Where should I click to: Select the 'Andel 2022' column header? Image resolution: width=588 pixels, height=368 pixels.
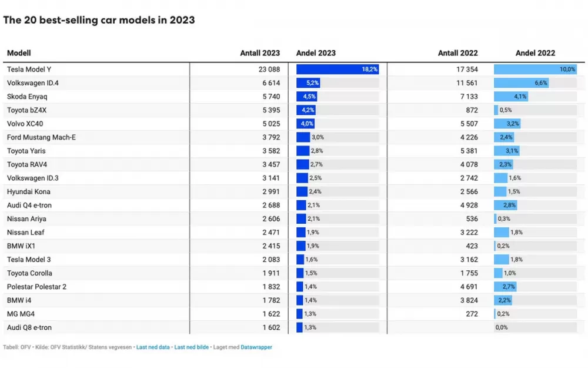click(535, 53)
